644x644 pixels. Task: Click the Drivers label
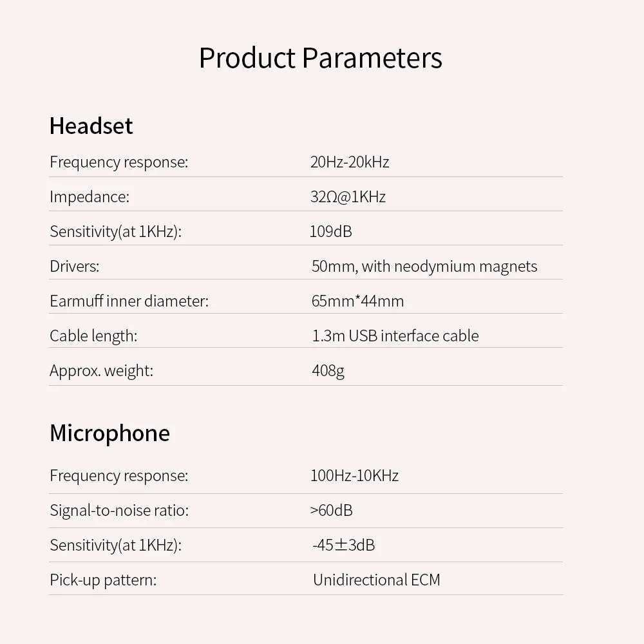point(74,266)
